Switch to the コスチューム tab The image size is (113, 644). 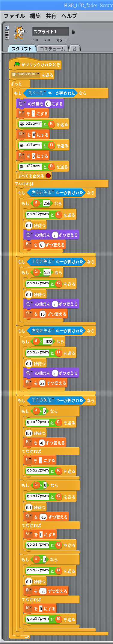(52, 49)
